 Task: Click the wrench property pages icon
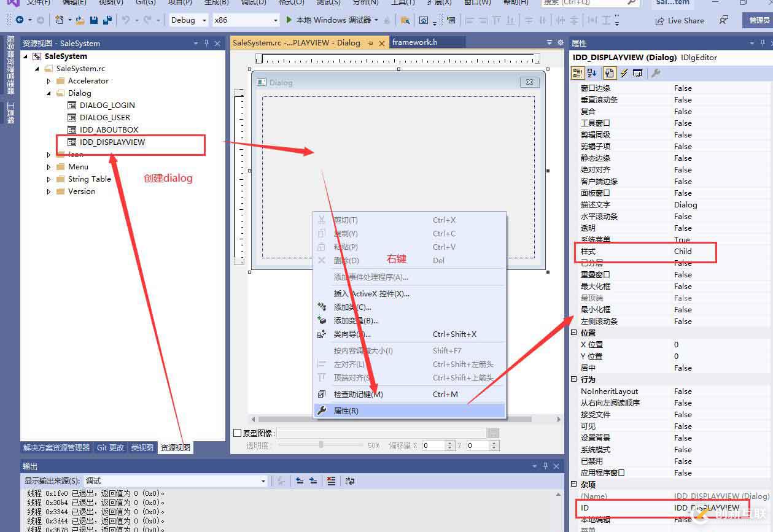656,73
